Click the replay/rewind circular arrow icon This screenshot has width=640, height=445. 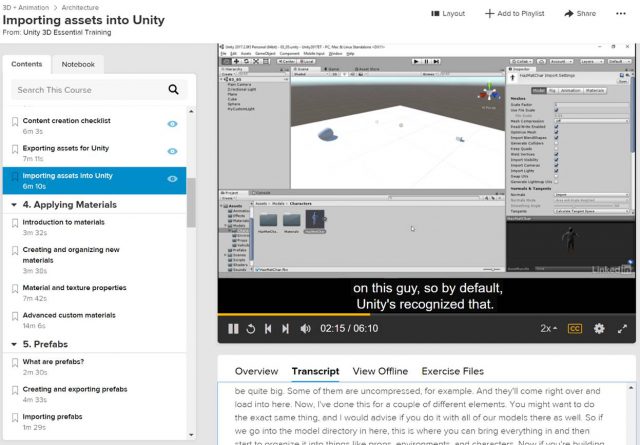click(x=251, y=329)
